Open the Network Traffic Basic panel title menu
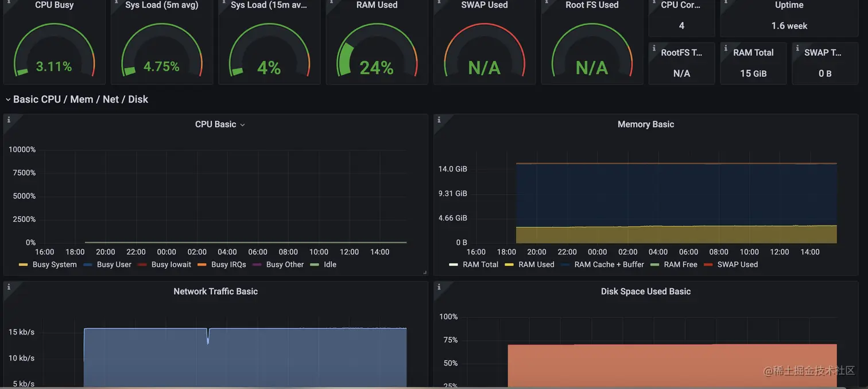This screenshot has height=389, width=868. point(215,291)
